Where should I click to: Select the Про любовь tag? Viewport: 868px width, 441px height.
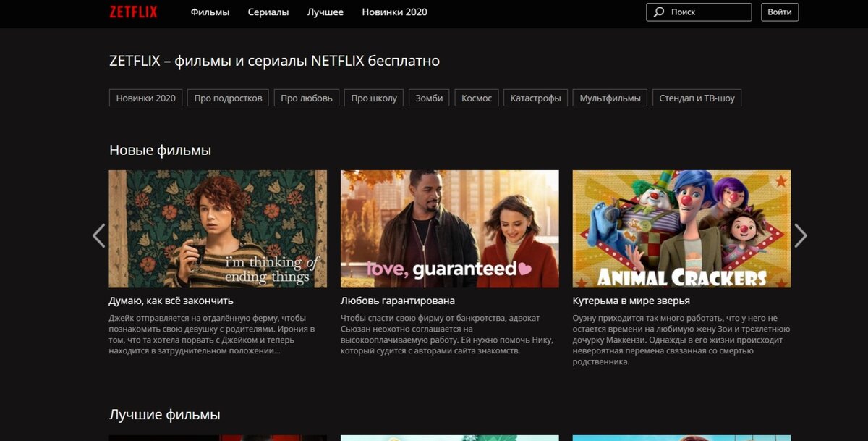click(307, 98)
